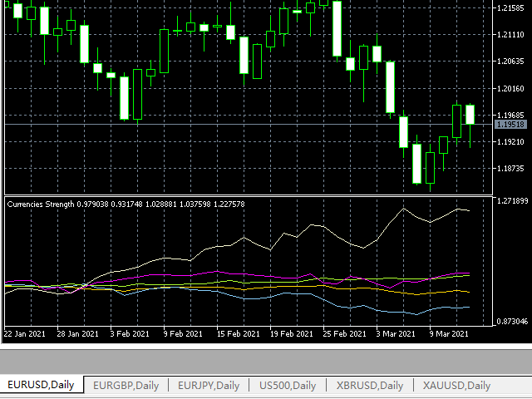This screenshot has height=399, width=532.
Task: Click the 3 Feb 2021 date label
Action: [x=131, y=333]
